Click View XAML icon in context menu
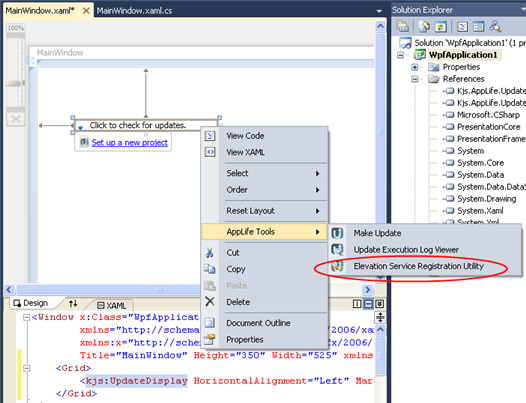526x403 pixels. 210,152
